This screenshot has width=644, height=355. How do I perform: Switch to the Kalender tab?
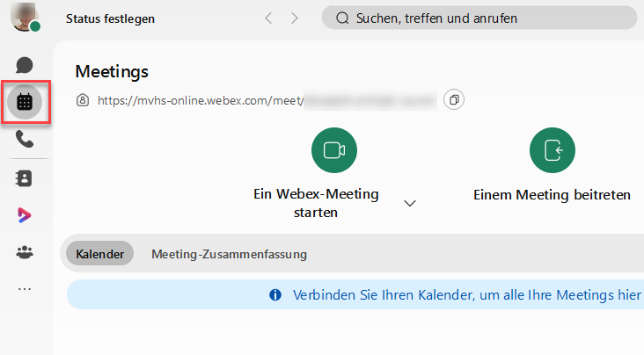click(x=99, y=254)
